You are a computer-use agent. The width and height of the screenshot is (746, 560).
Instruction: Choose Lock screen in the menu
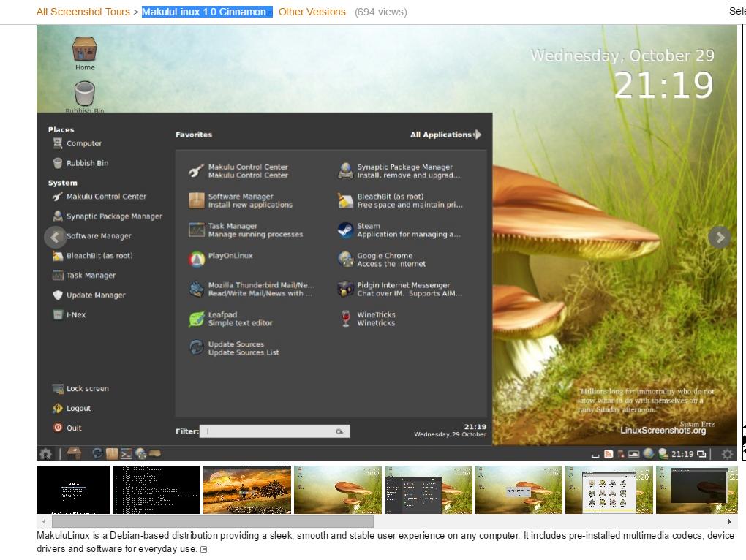(x=80, y=388)
